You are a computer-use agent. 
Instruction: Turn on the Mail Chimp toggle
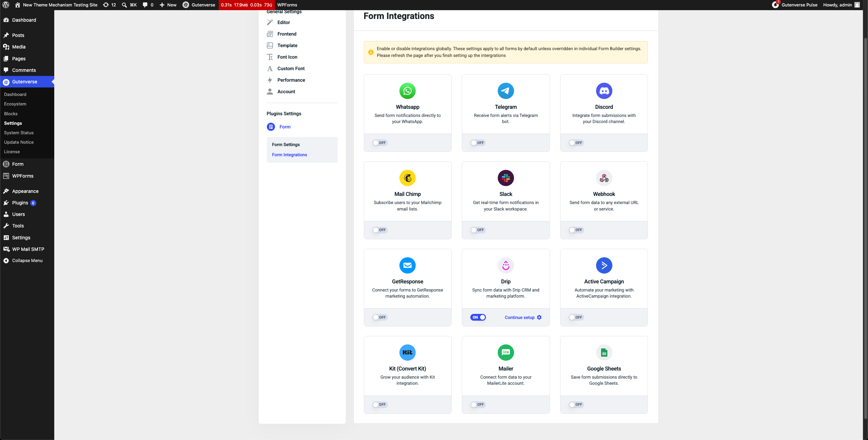click(x=380, y=230)
